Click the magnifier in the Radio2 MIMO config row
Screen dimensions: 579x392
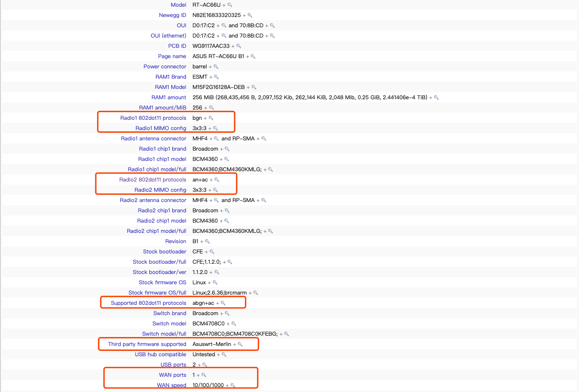[x=216, y=190]
